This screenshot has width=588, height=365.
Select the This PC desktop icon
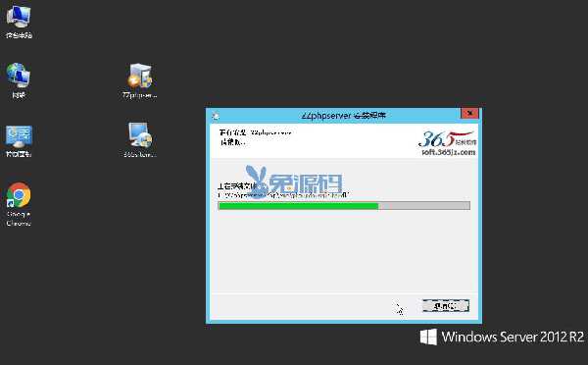coord(19,22)
